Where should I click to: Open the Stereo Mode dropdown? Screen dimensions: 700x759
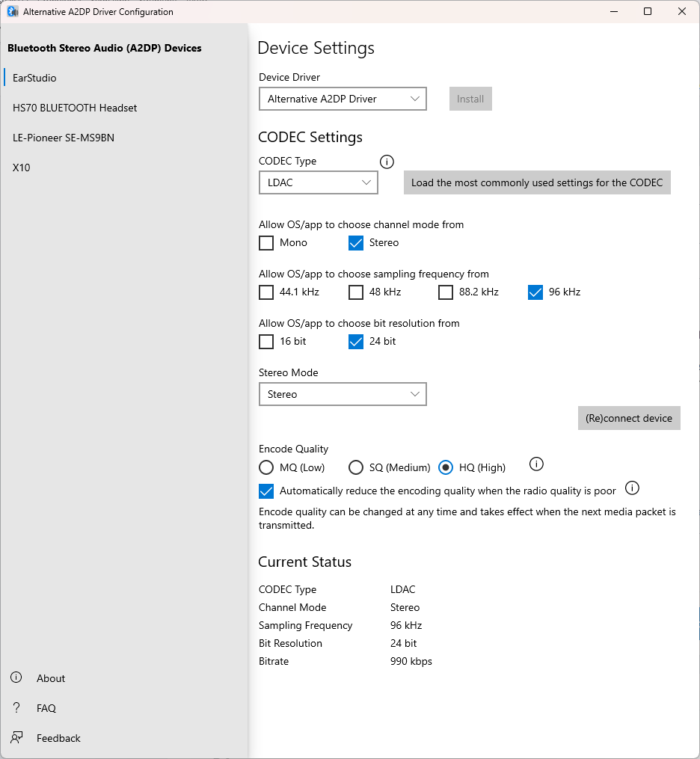[343, 394]
